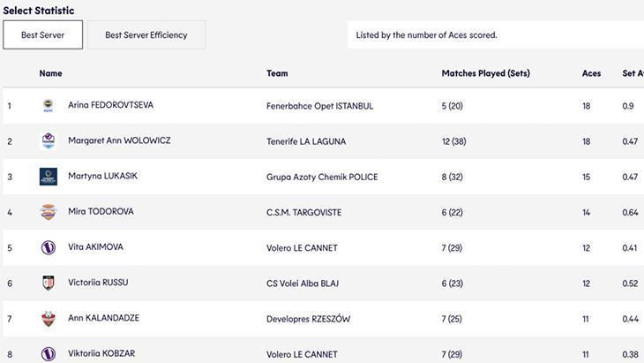Screen dimensions: 644x363
Task: Click the Name column header
Action: point(50,73)
